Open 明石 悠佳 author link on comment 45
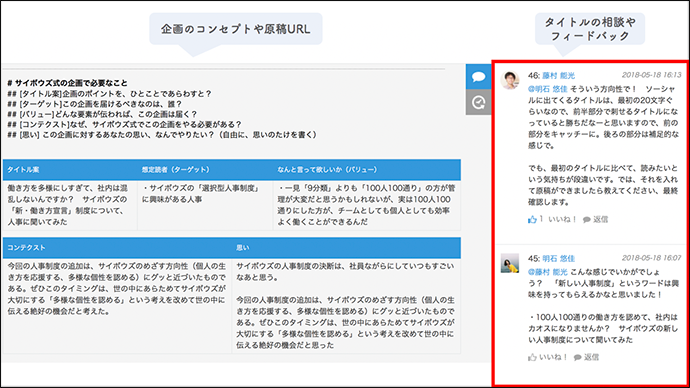Image resolution: width=690 pixels, height=388 pixels. coord(558,258)
